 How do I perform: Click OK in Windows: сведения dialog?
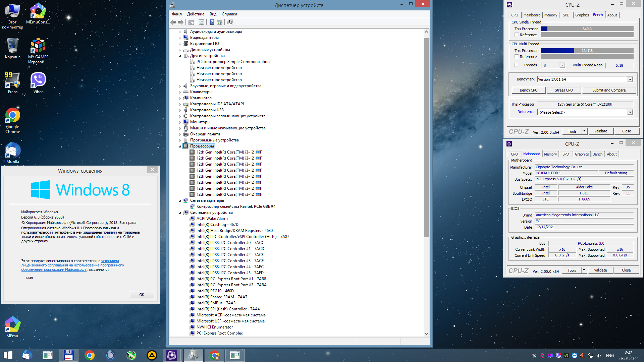click(142, 295)
